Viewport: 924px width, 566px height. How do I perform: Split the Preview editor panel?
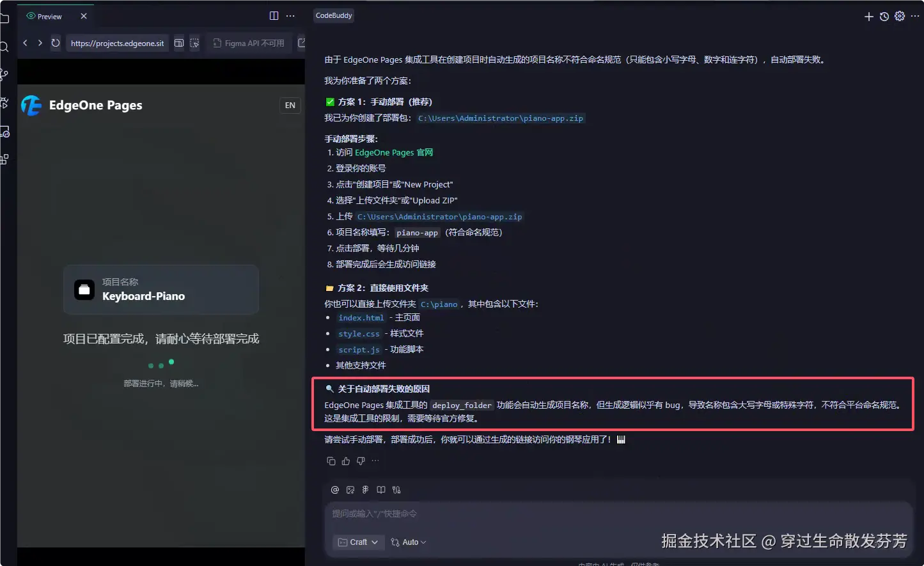274,15
